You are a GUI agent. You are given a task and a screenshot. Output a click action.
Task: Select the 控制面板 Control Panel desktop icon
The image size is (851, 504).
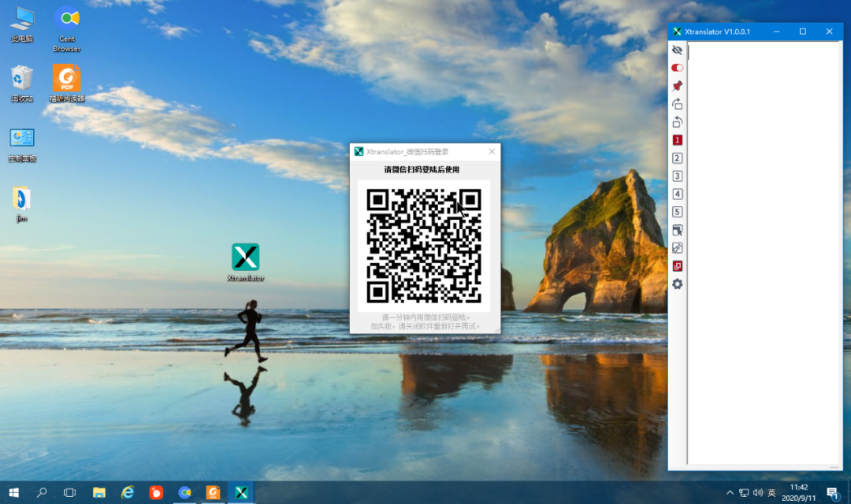point(22,145)
